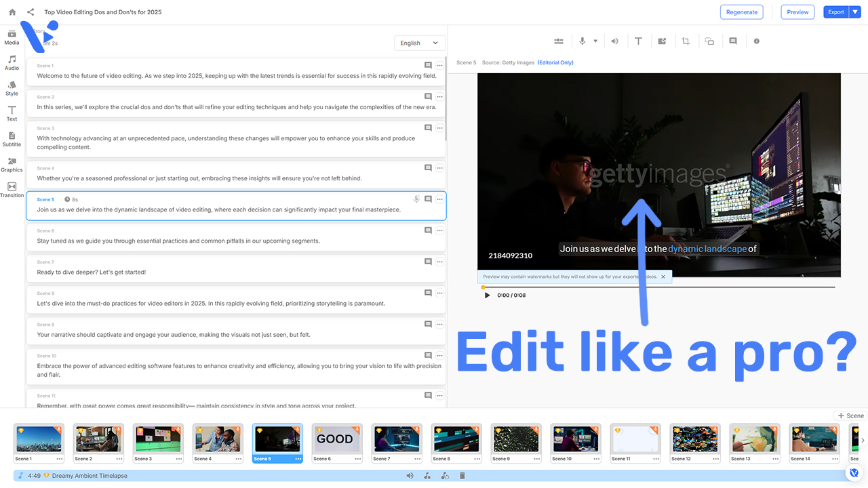Open the comment icon on Scene 3

click(428, 127)
